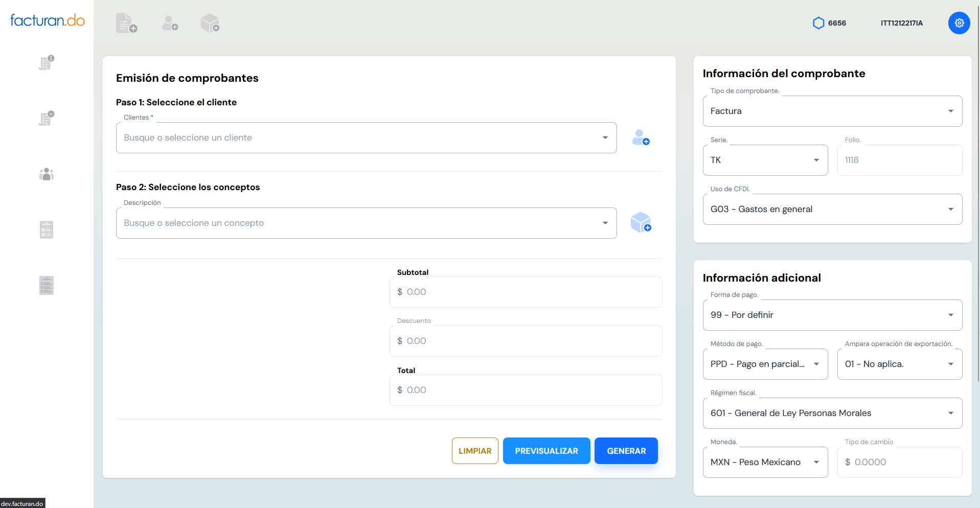Click the facturan.do logo
This screenshot has width=980, height=508.
(47, 20)
